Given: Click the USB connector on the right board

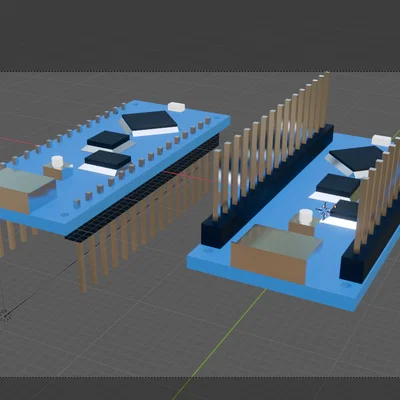Looking at the screenshot, I should point(276,254).
